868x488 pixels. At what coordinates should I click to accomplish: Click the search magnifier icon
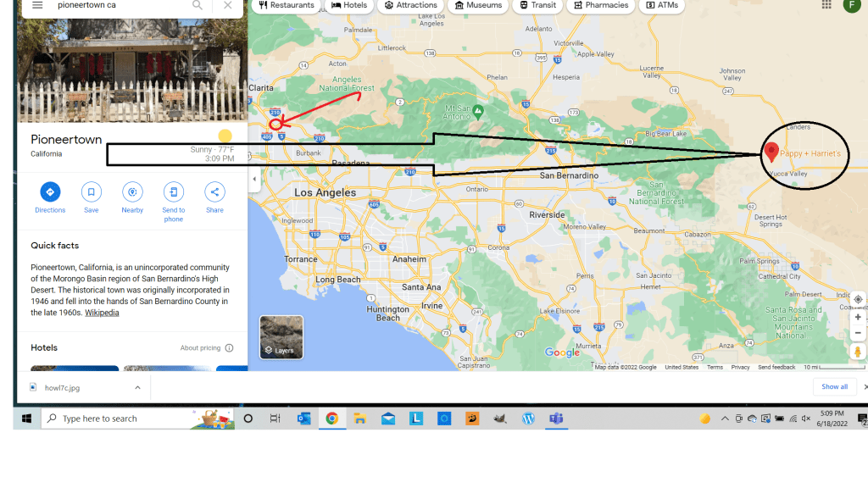pos(198,5)
